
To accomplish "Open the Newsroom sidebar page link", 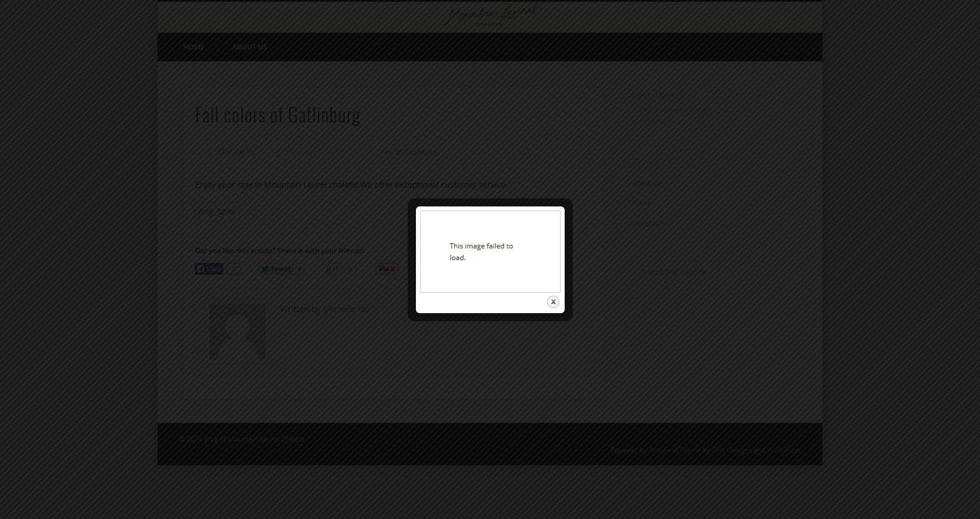I will 649,223.
